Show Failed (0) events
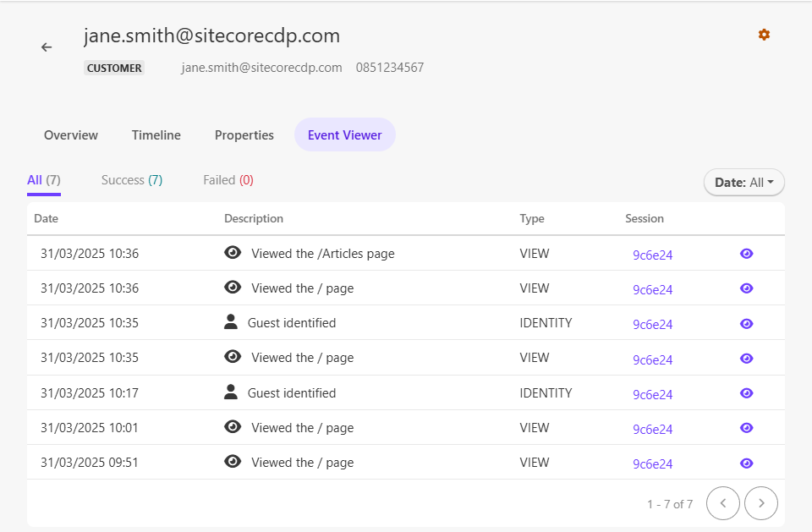 pyautogui.click(x=228, y=180)
